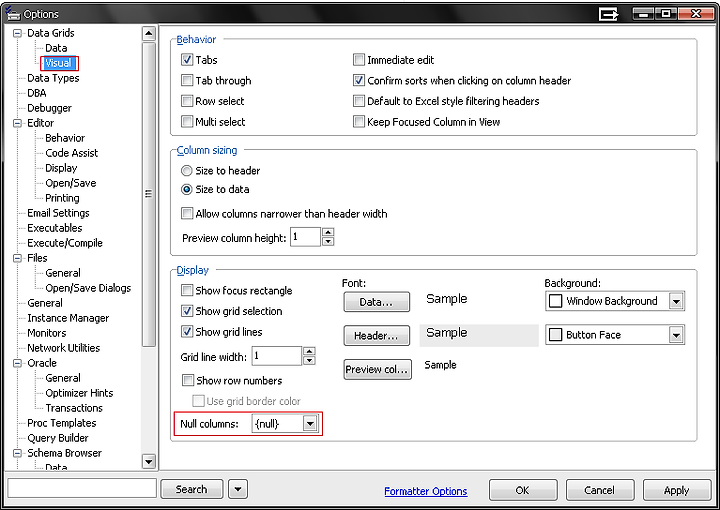Click the Apply button
Image resolution: width=720 pixels, height=510 pixels.
click(x=677, y=490)
